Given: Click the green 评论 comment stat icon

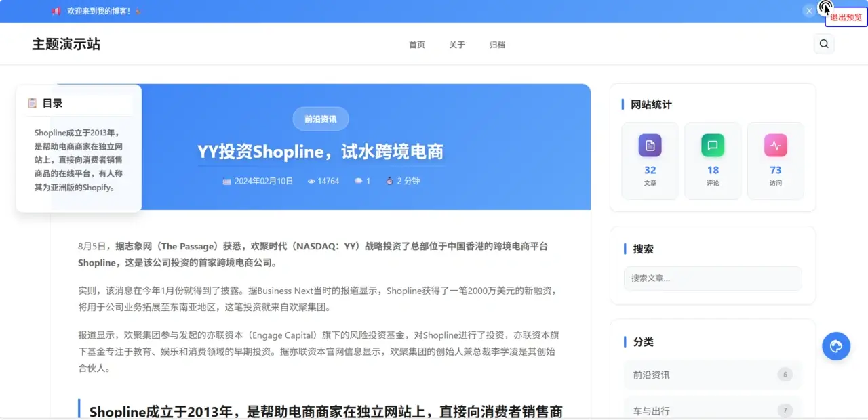Looking at the screenshot, I should point(713,145).
